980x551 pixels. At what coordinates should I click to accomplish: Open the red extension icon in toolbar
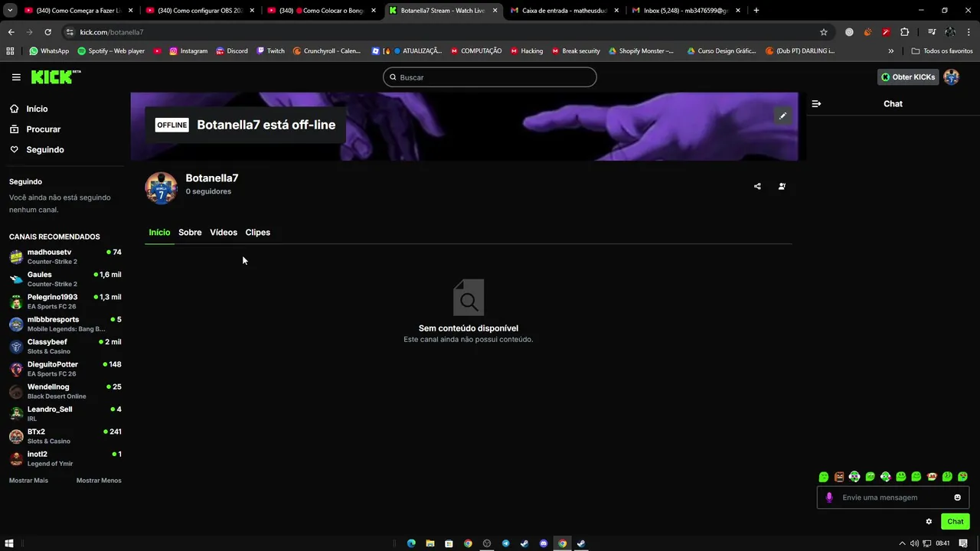click(x=886, y=32)
